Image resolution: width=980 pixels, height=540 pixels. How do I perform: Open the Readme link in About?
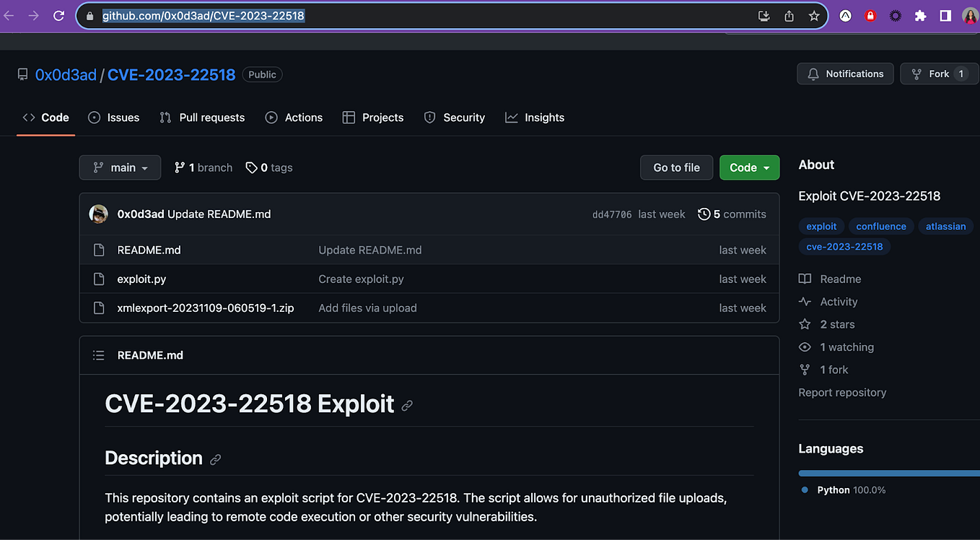point(830,279)
